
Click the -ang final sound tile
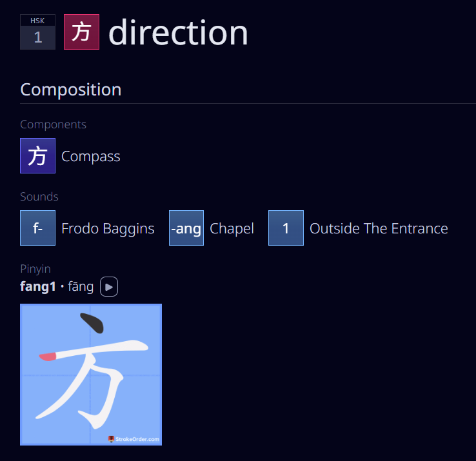[186, 228]
